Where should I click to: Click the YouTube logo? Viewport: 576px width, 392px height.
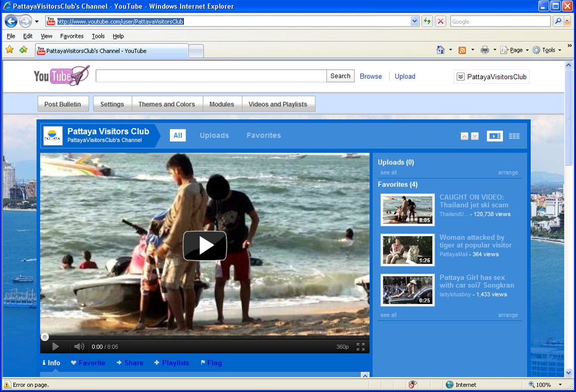pyautogui.click(x=62, y=76)
